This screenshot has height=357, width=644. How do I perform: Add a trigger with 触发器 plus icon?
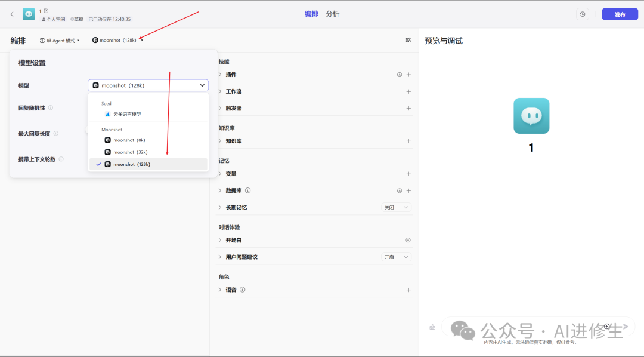click(x=408, y=108)
